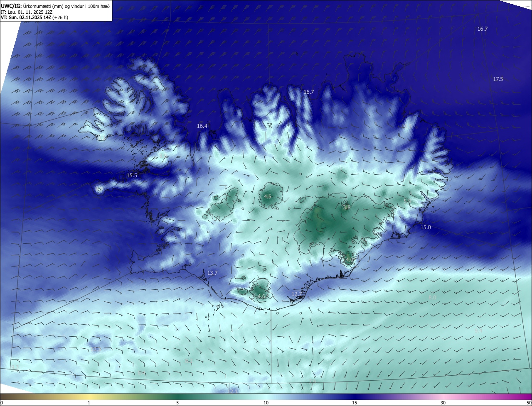Click the 4.0 value label
This screenshot has height=406, width=532.
(x=349, y=260)
